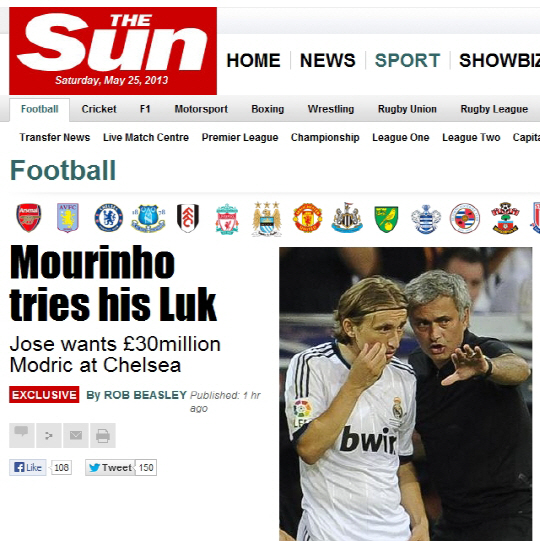Open the comments speech bubble icon
Image resolution: width=540 pixels, height=541 pixels.
[21, 435]
